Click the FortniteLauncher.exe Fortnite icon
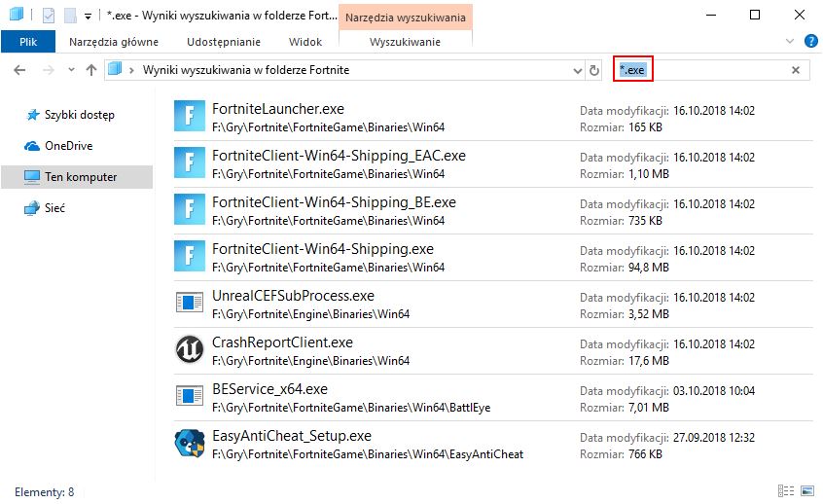Viewport: 823px width, 504px height. [x=189, y=116]
